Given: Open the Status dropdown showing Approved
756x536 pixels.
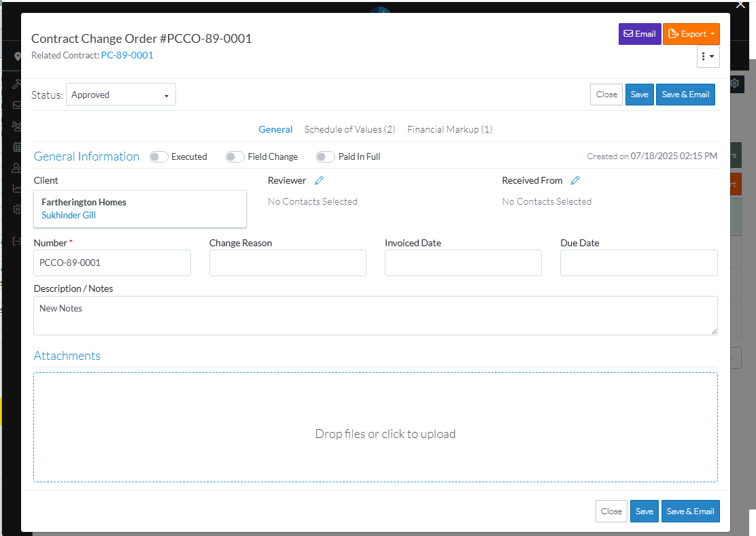Looking at the screenshot, I should (x=121, y=95).
